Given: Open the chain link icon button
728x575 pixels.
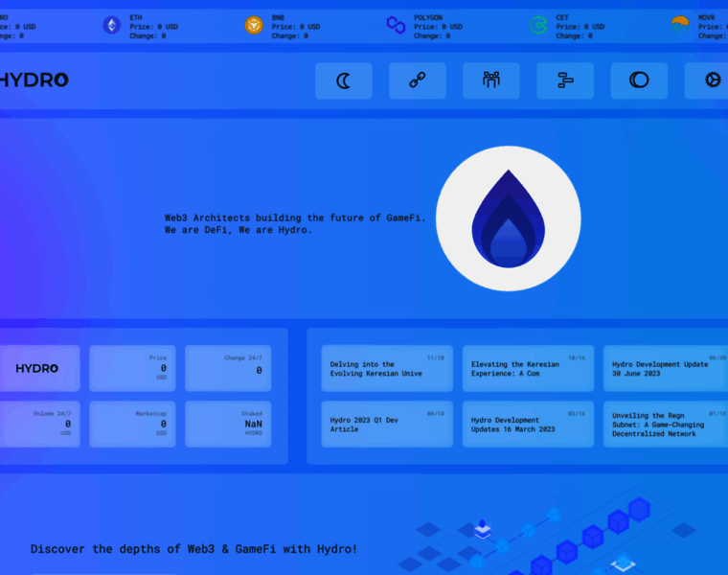Looking at the screenshot, I should point(418,80).
